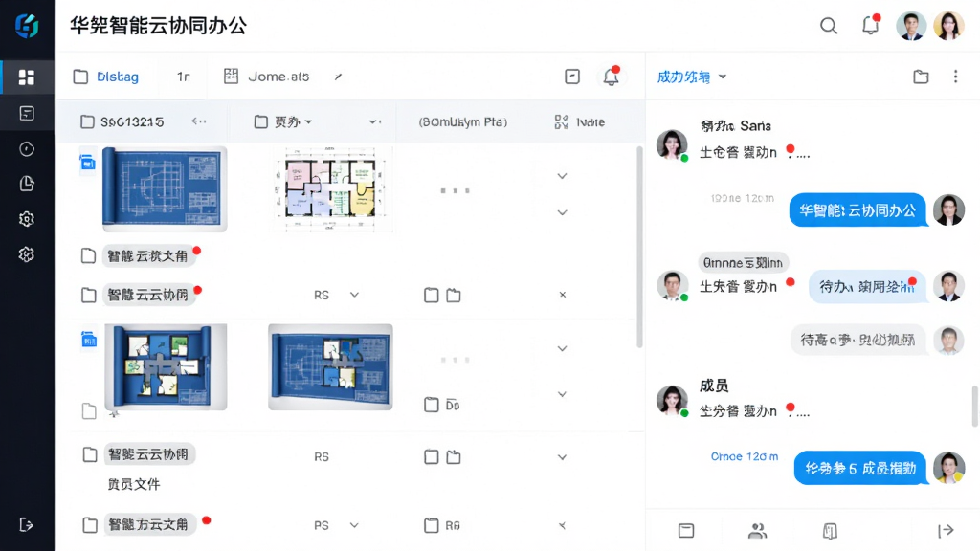
Task: Click the bell icon in file toolbar
Action: pos(612,77)
